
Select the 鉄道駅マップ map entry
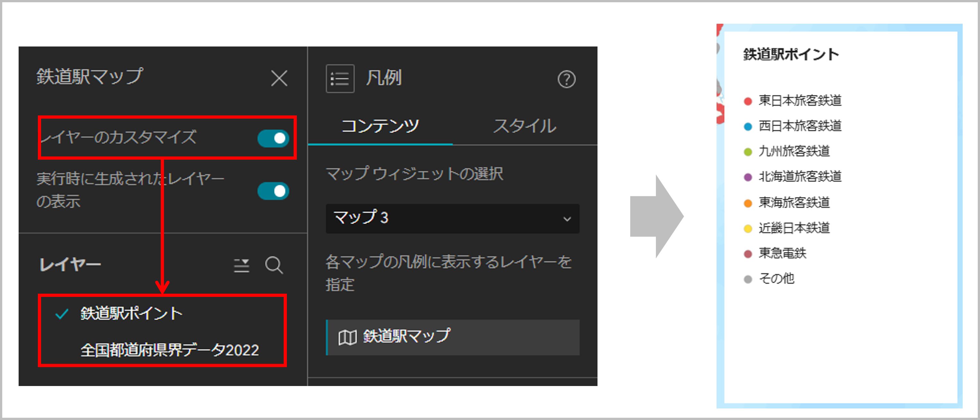(x=453, y=338)
